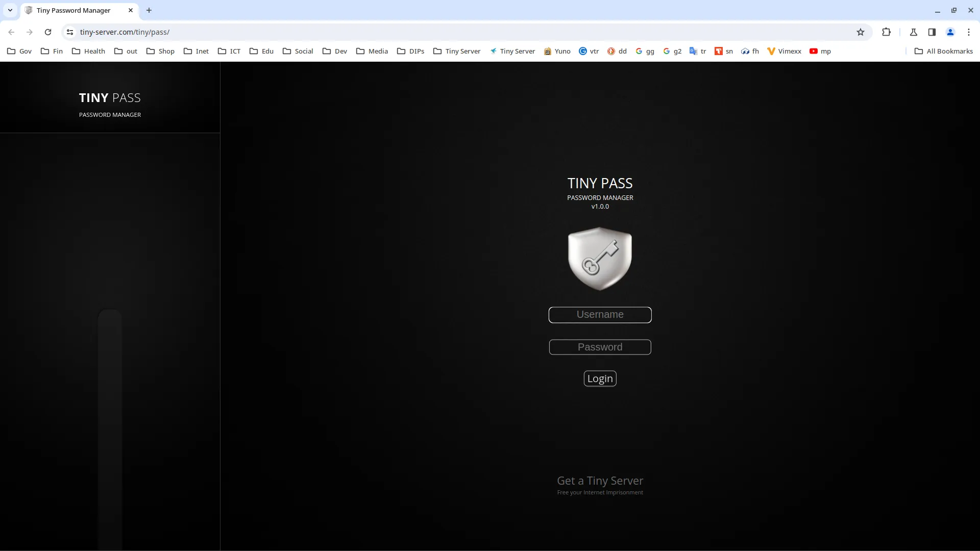Open the side panel icon

tap(932, 32)
